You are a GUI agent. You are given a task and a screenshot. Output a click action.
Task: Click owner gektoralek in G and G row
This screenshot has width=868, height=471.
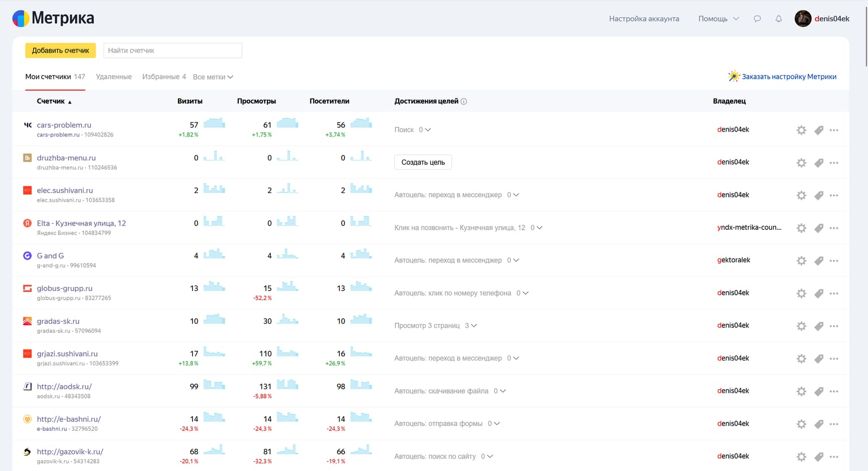pyautogui.click(x=733, y=260)
